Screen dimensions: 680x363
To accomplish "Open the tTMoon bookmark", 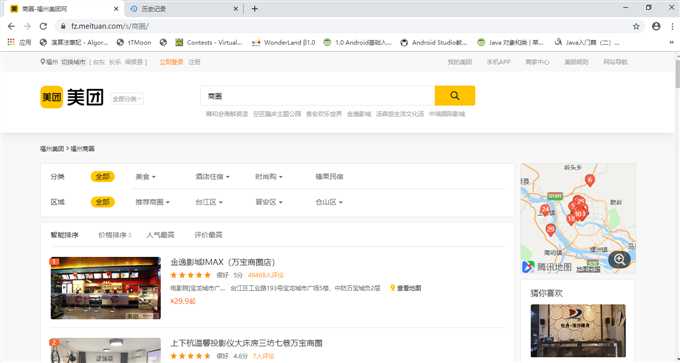I will coord(134,43).
